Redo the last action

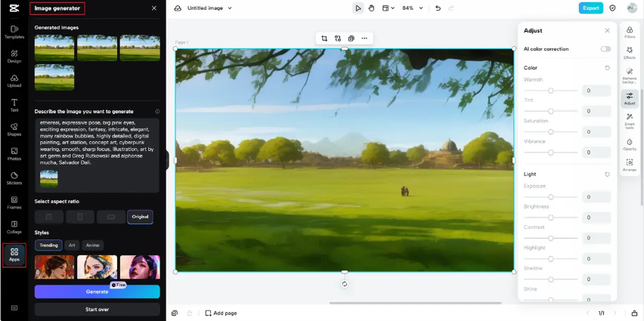pos(451,8)
